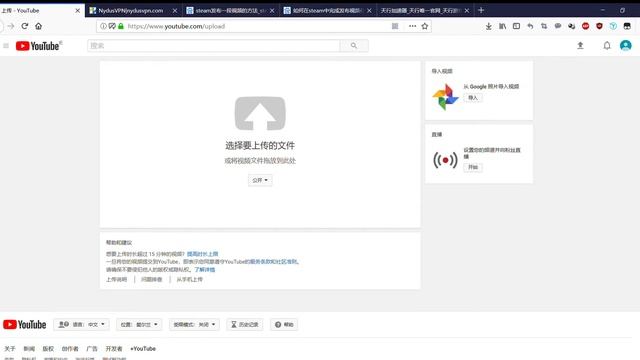Click the large grey upload arrow graphic
Image resolution: width=640 pixels, height=360 pixels.
[x=260, y=113]
